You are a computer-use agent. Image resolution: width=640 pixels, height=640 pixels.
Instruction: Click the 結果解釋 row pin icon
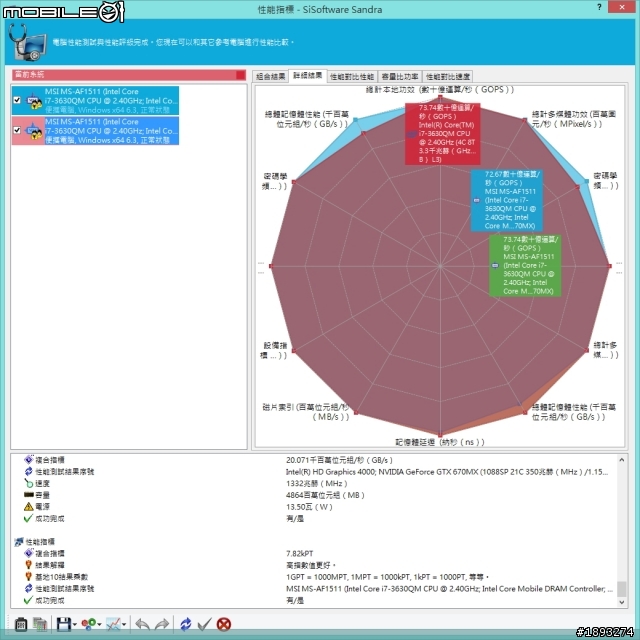(29, 565)
